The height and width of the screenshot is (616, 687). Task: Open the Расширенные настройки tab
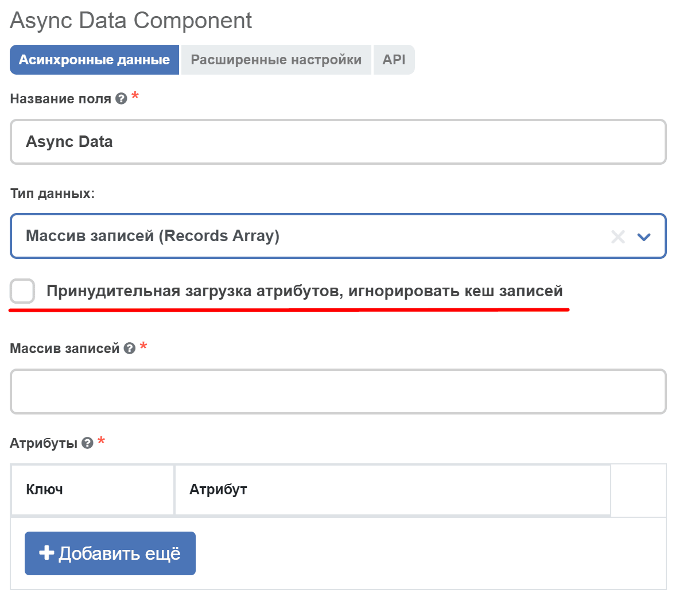point(276,60)
